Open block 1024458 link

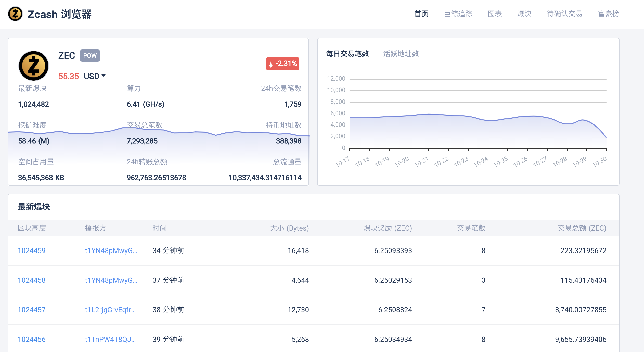click(32, 280)
